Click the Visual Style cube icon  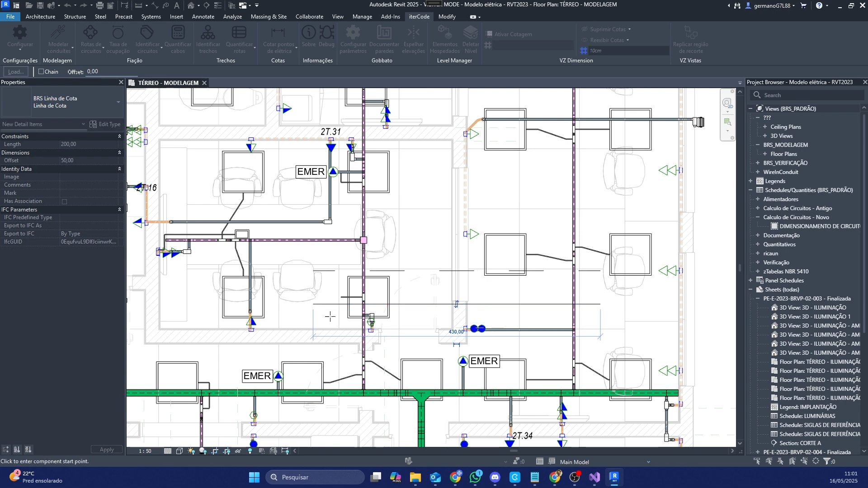coord(179,451)
